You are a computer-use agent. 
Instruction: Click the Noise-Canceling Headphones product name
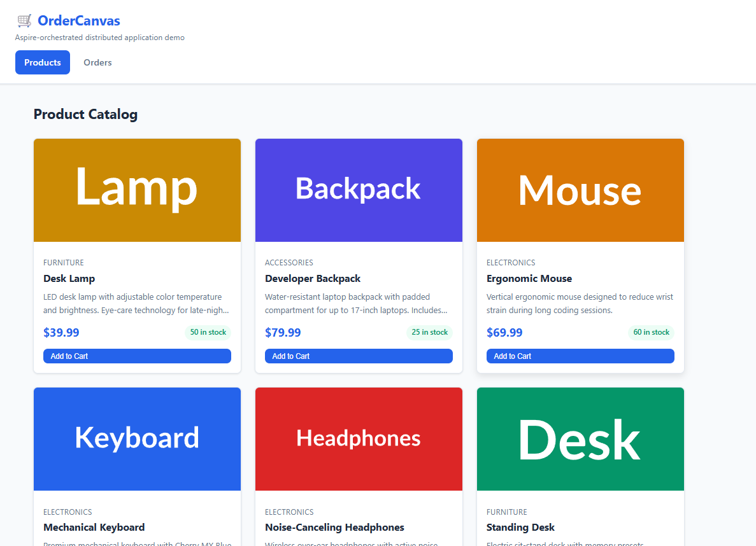pos(334,528)
